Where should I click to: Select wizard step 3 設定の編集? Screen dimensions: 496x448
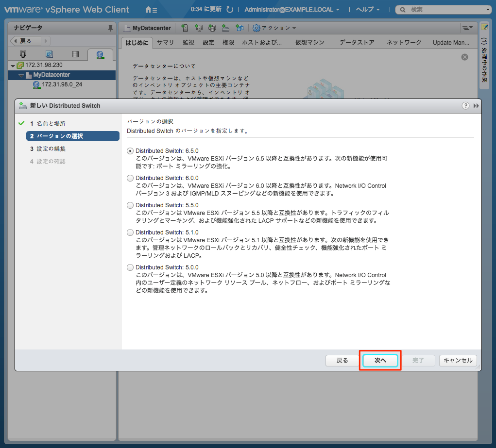(48, 149)
